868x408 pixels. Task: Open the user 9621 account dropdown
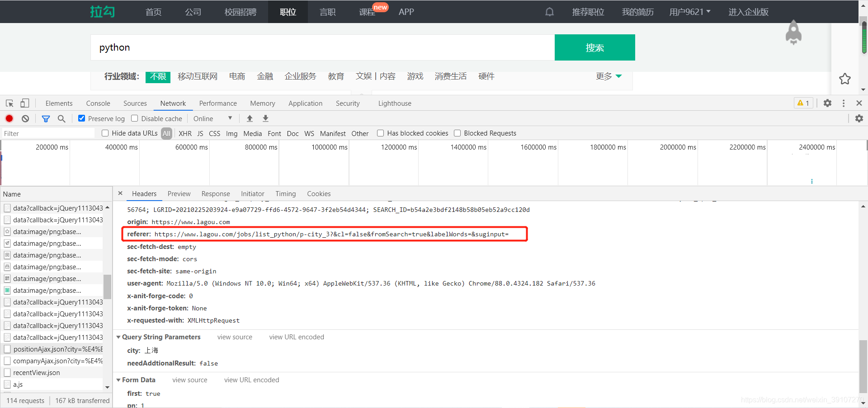[x=690, y=12]
